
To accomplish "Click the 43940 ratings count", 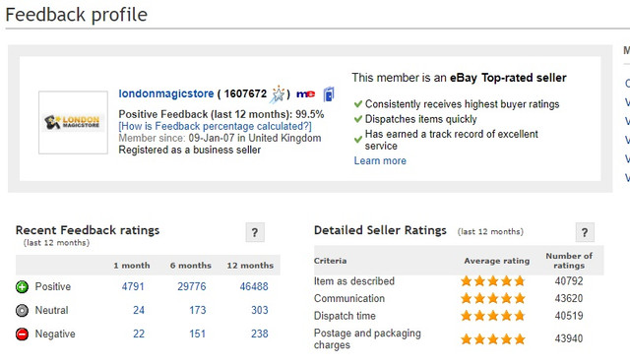I will [x=569, y=338].
